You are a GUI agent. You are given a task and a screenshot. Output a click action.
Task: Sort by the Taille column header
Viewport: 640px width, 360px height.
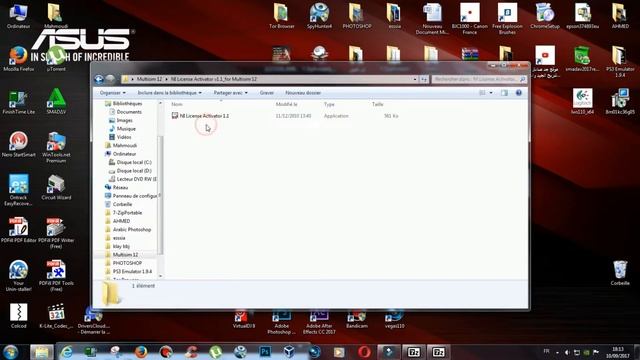378,104
